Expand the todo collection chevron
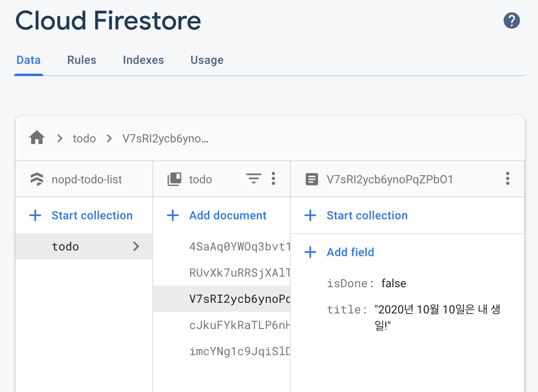The image size is (538, 392). (136, 246)
